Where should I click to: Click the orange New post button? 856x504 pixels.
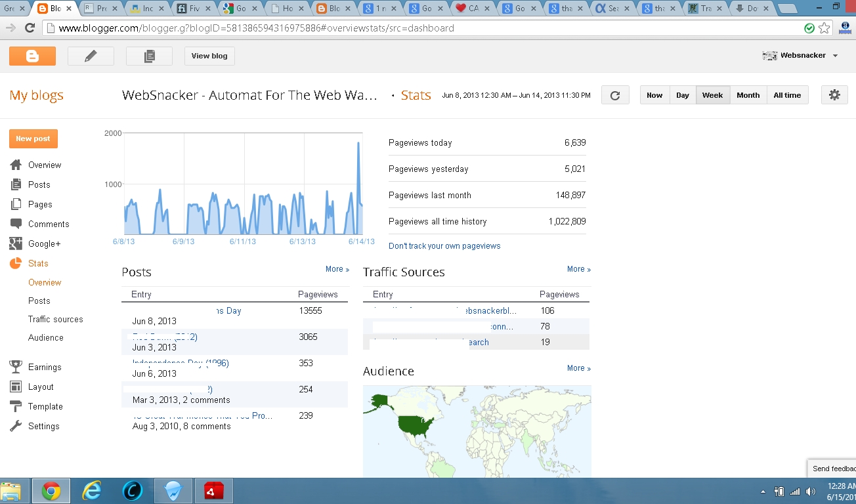click(33, 138)
